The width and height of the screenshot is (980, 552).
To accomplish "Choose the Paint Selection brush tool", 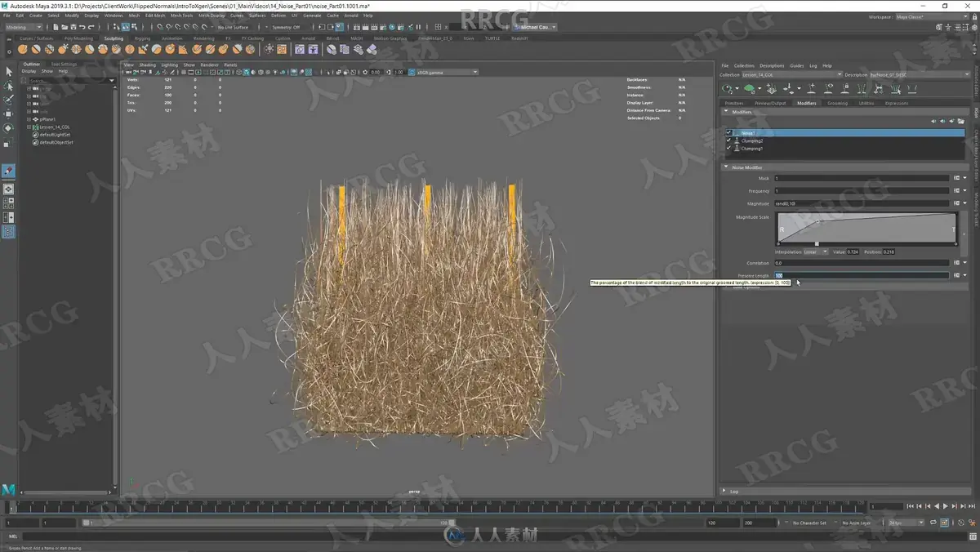I will click(9, 100).
